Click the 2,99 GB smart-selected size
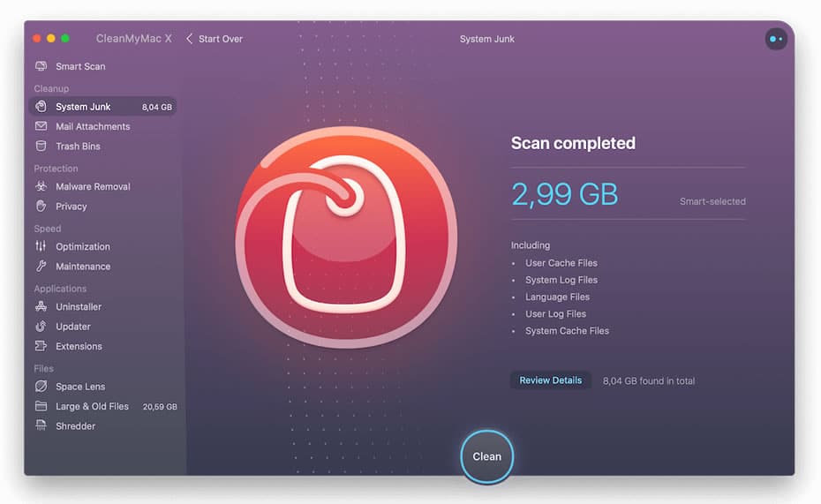Image resolution: width=821 pixels, height=504 pixels. point(564,194)
